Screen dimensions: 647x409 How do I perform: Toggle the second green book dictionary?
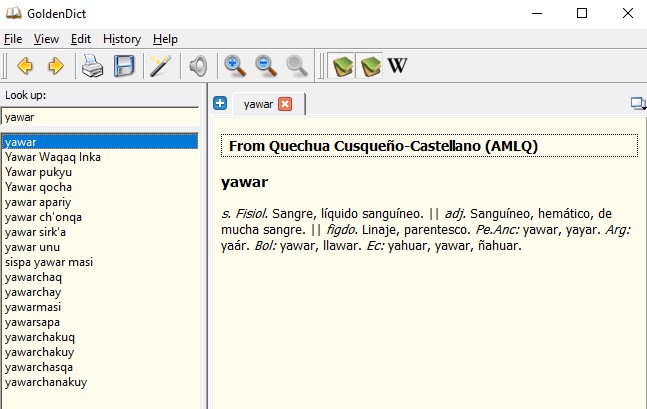370,67
